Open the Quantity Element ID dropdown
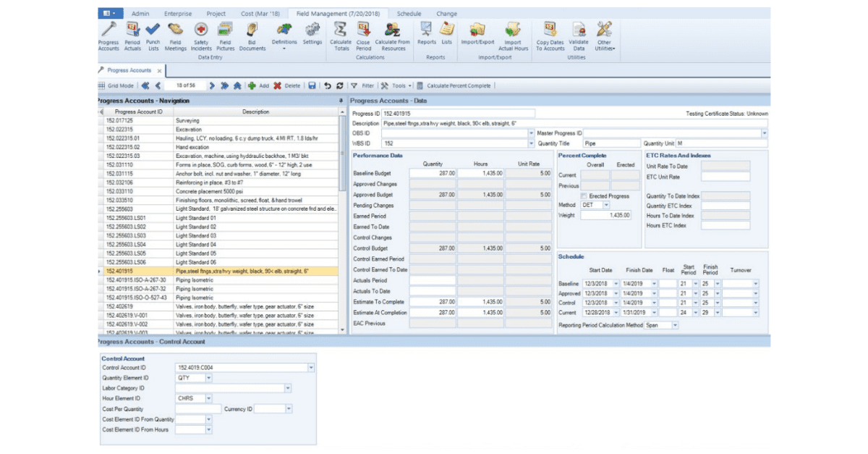Screen dimensions: 868x454 click(209, 378)
